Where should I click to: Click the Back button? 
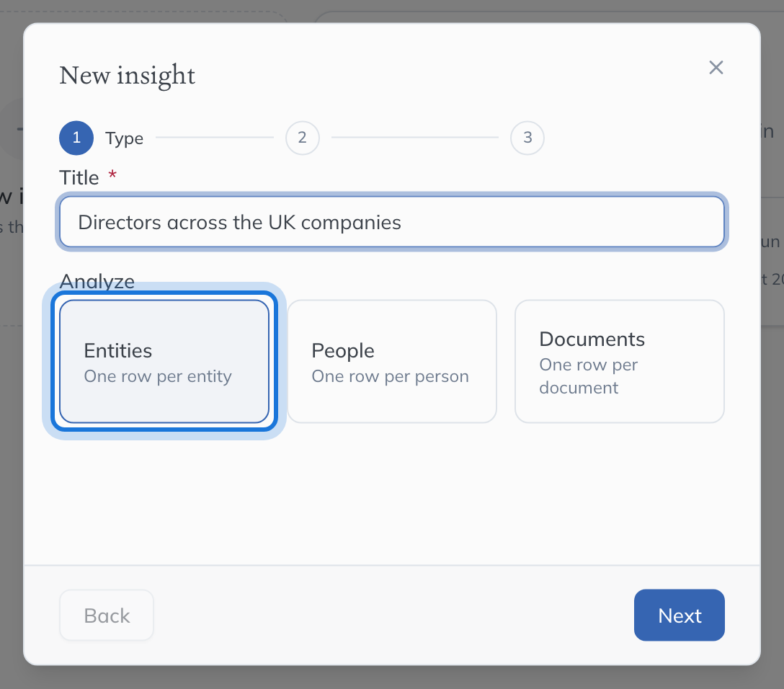(x=107, y=615)
